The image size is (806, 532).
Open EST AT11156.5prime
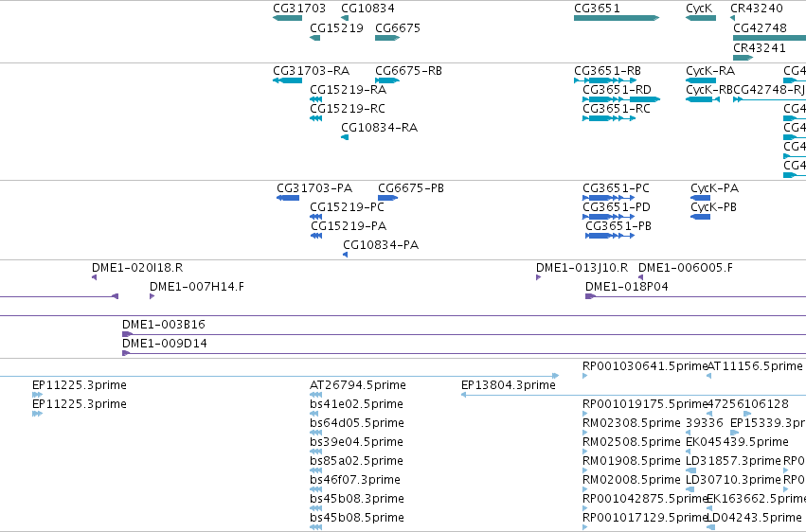[755, 366]
